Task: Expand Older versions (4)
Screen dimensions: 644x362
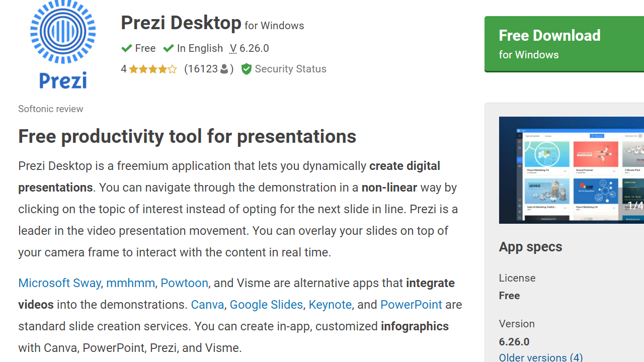Action: coord(540,357)
